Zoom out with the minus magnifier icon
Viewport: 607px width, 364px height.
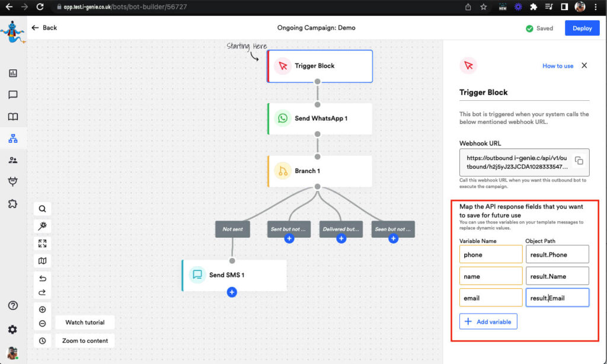pos(43,323)
